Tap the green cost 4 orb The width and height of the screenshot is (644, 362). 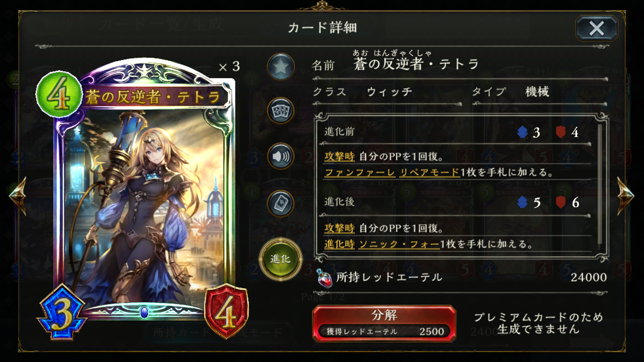(x=59, y=95)
